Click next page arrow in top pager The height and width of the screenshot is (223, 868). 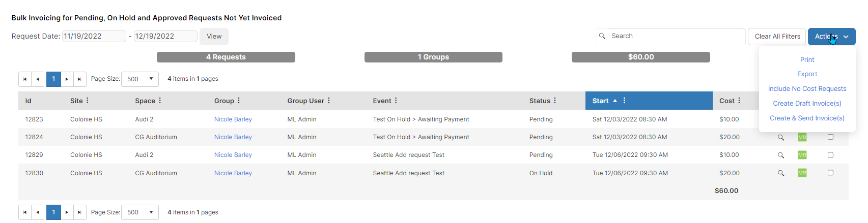click(x=67, y=79)
